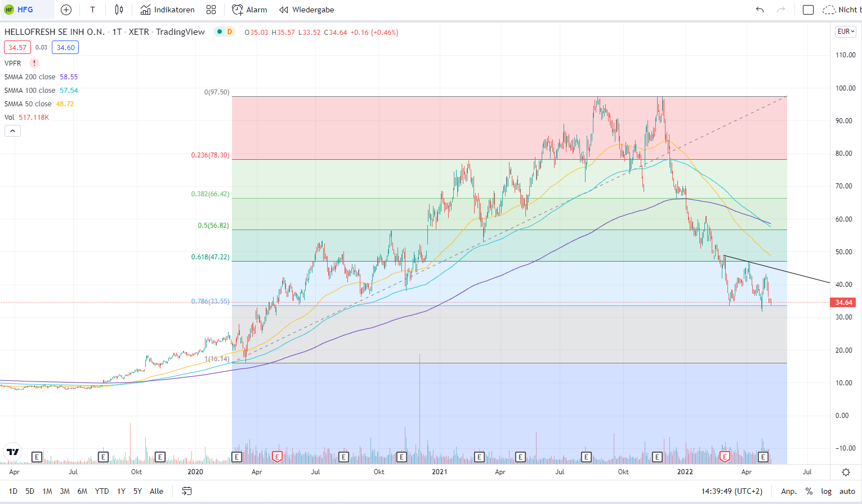This screenshot has width=862, height=504.
Task: Open the cloud save layout menu
Action: tap(842, 10)
